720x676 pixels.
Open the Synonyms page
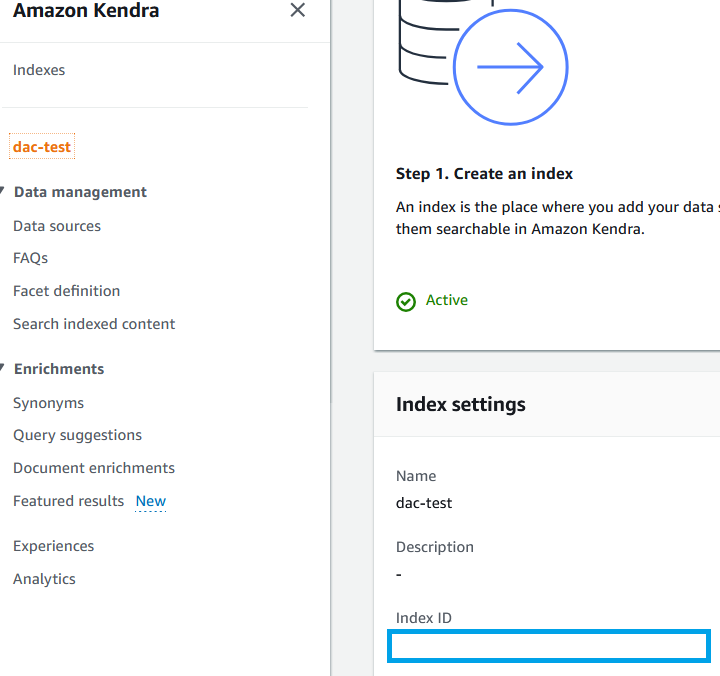(x=48, y=403)
